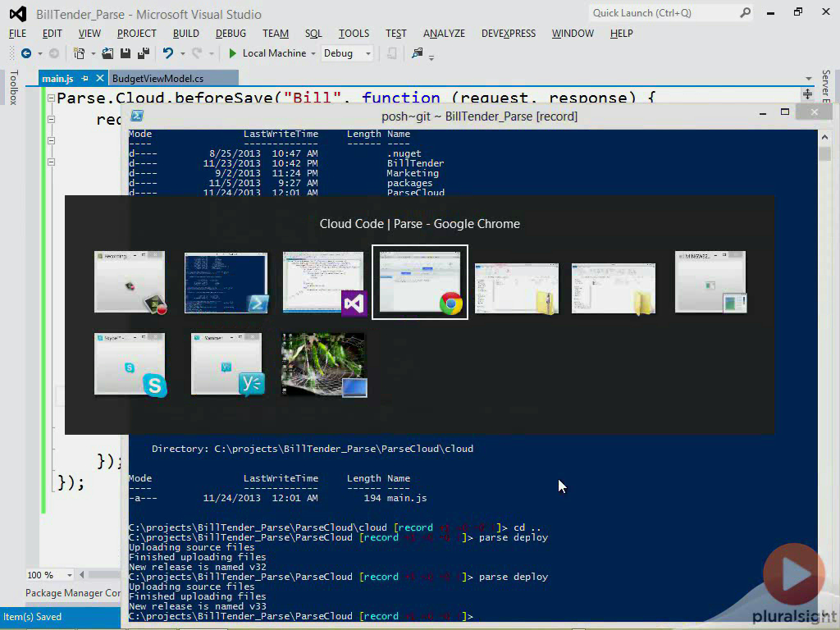
Task: Select the second File Explorer thumbnail in switcher
Action: pos(614,288)
